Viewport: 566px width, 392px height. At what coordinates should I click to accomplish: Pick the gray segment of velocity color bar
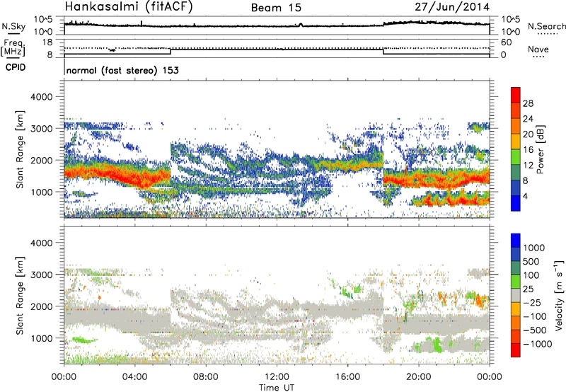click(x=516, y=296)
